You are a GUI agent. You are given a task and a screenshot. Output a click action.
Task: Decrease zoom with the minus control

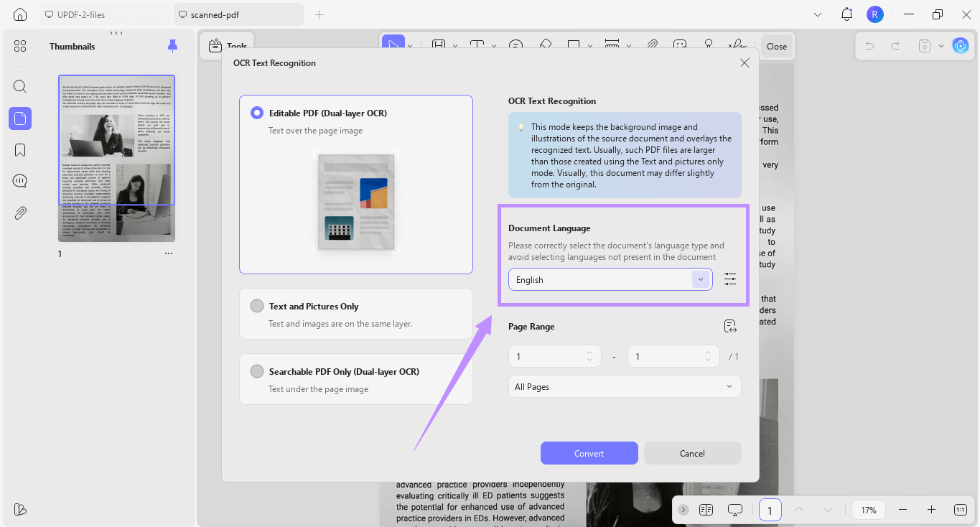click(x=902, y=510)
